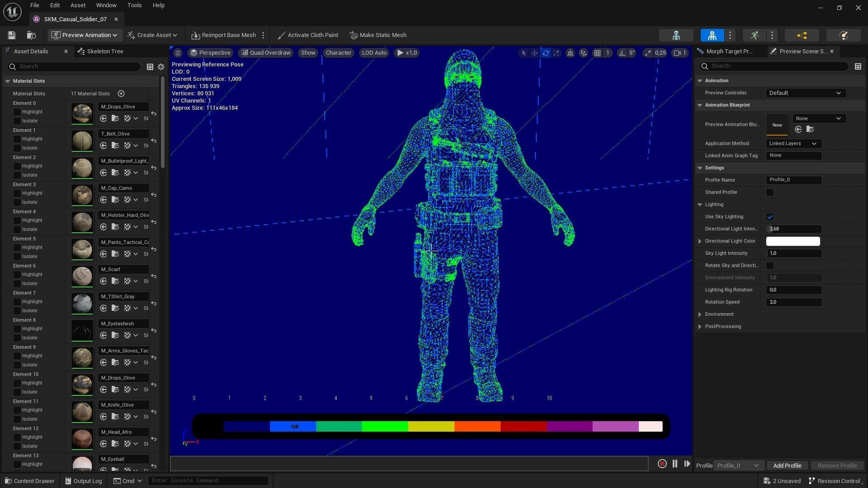Screen dimensions: 868x488
Task: Record animation with the red record button
Action: click(662, 464)
